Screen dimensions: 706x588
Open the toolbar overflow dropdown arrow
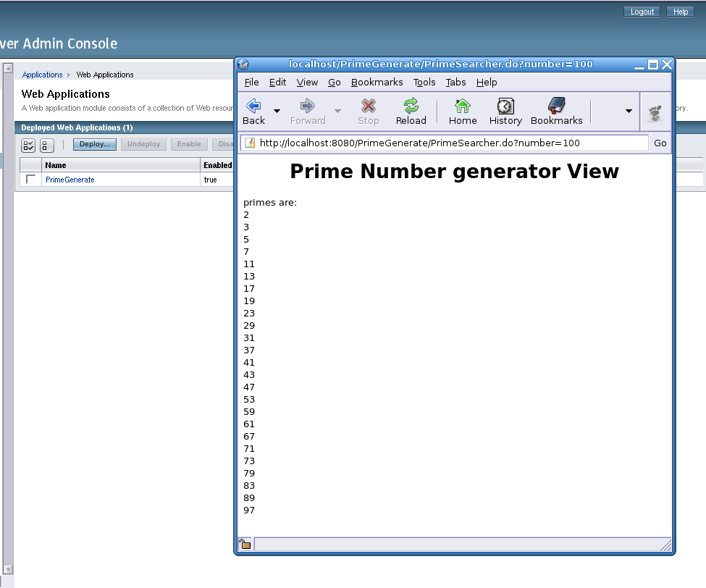pyautogui.click(x=629, y=112)
